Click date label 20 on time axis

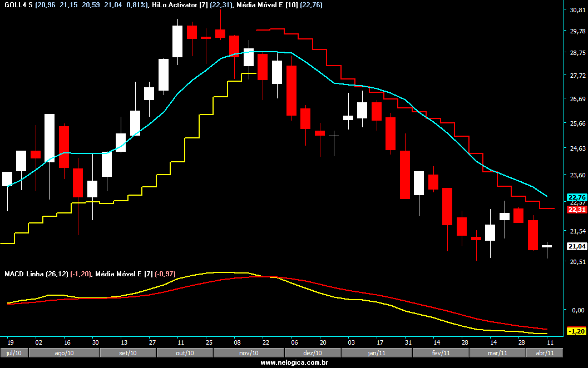click(x=323, y=342)
